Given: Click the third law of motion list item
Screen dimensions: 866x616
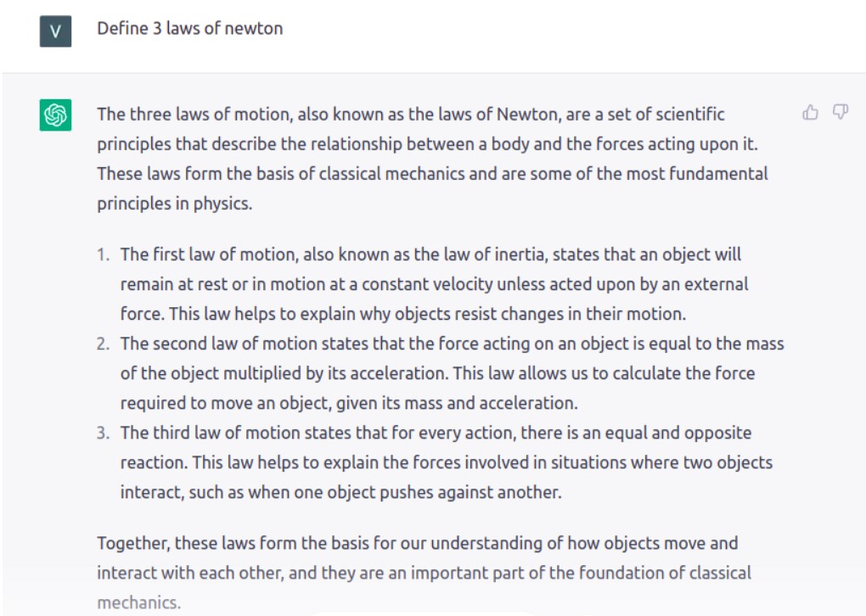Looking at the screenshot, I should (x=447, y=462).
